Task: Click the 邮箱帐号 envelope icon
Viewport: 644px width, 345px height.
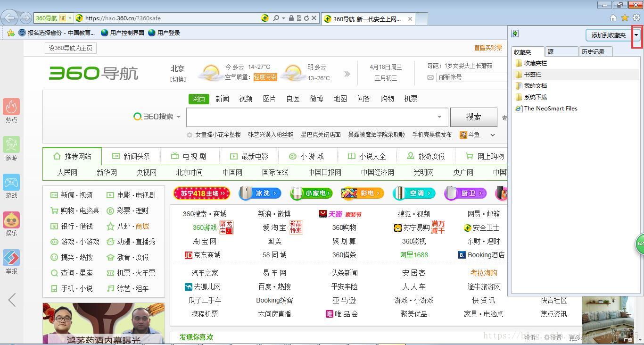Action: (430, 77)
